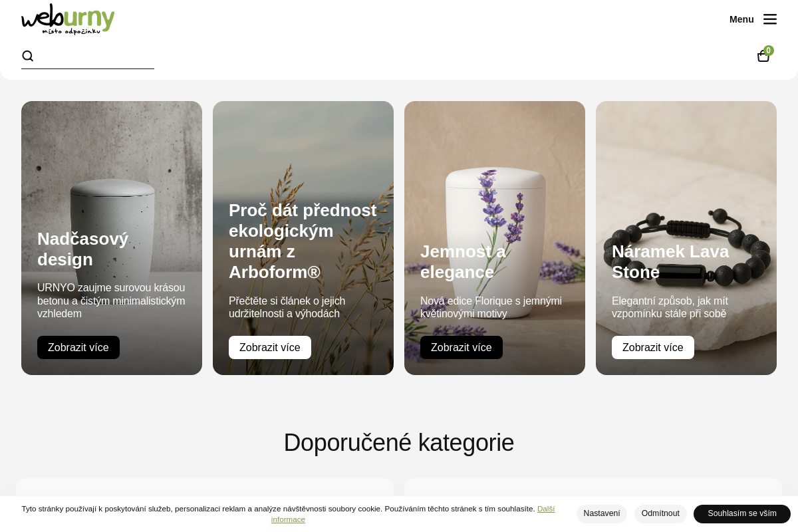
Task: Accept cookies with Souhlasím se vším
Action: pyautogui.click(x=742, y=513)
